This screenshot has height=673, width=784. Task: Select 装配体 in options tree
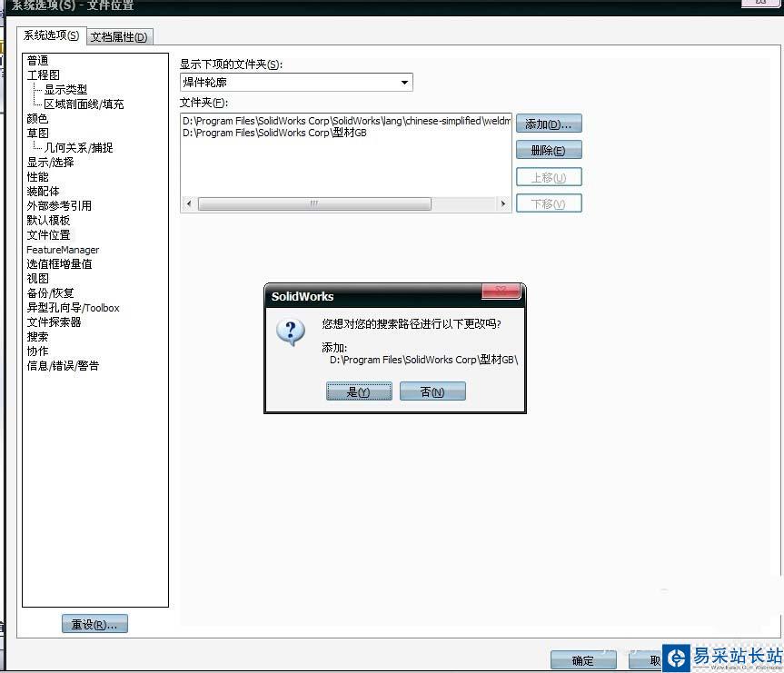pyautogui.click(x=43, y=191)
